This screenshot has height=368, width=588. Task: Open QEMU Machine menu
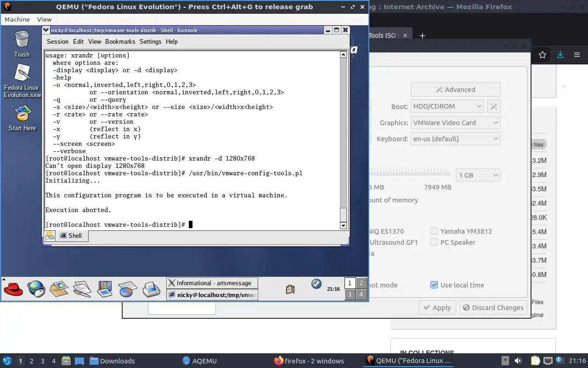pyautogui.click(x=17, y=19)
